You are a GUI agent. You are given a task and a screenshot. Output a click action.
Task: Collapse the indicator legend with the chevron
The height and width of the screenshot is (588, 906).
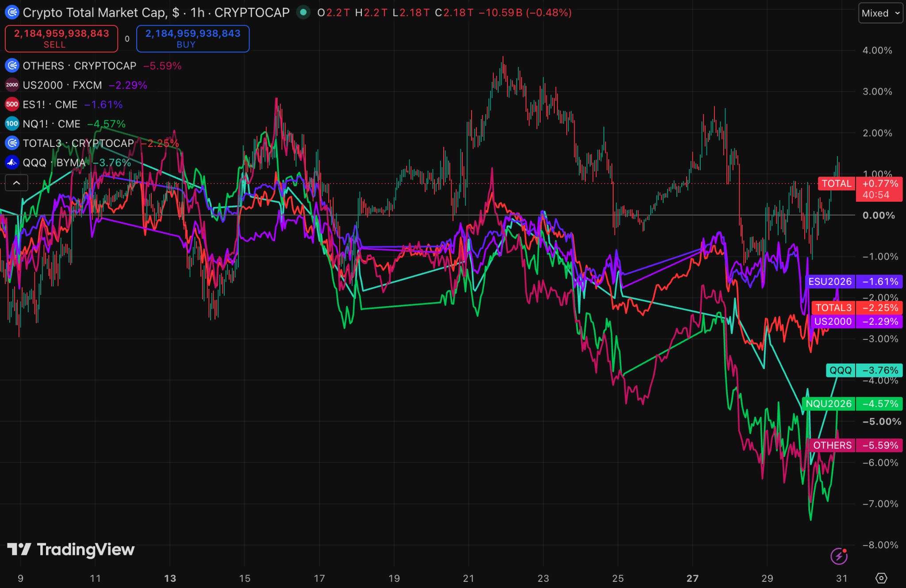click(16, 183)
